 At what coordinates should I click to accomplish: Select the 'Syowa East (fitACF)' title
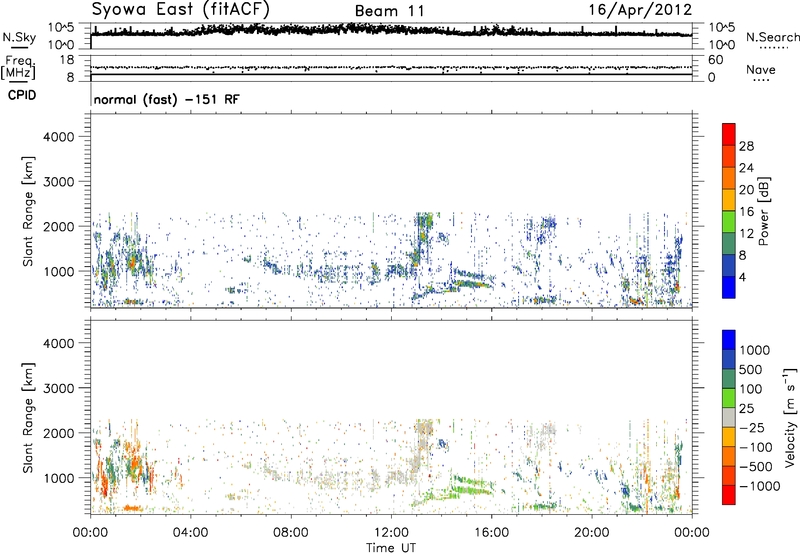click(x=180, y=10)
